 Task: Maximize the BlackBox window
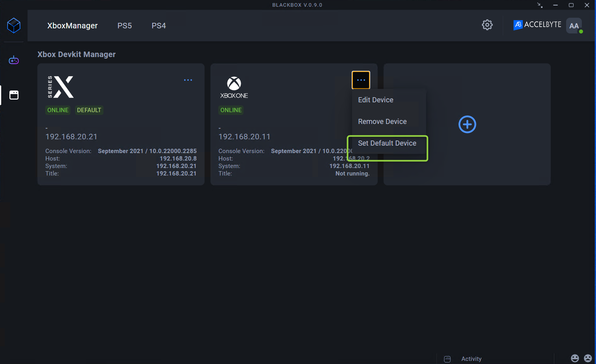pyautogui.click(x=571, y=5)
